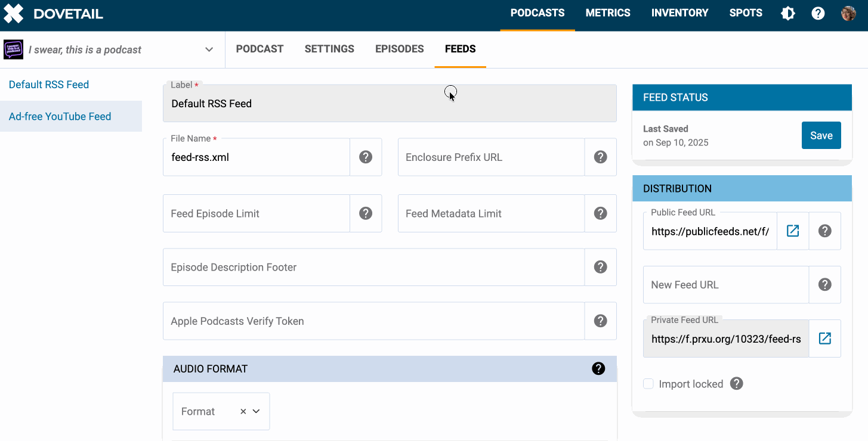Expand the podcast selector dropdown
Image resolution: width=868 pixels, height=441 pixels.
click(x=209, y=49)
